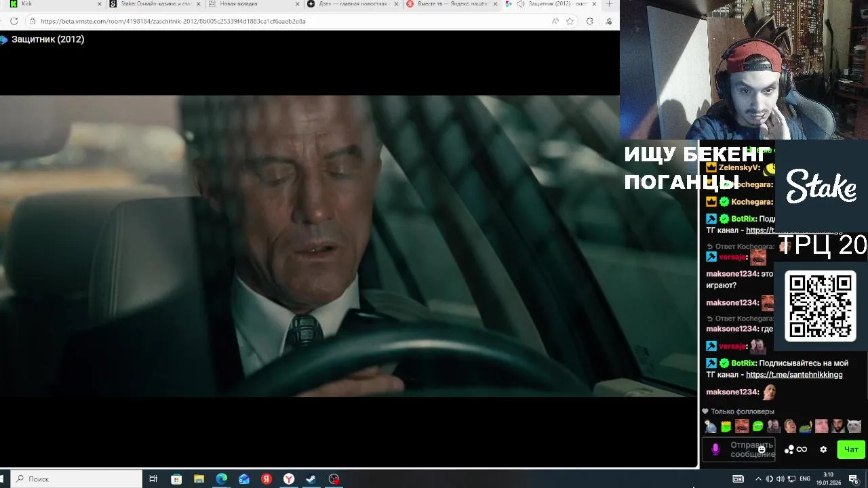This screenshot has width=868, height=488.
Task: Toggle the Read Aloud icon in address bar
Action: click(x=555, y=21)
